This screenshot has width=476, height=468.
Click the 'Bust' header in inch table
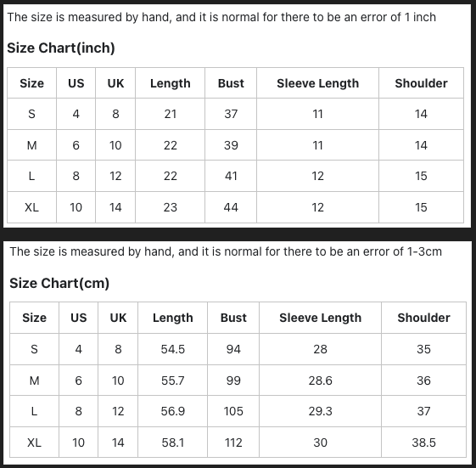tap(231, 83)
